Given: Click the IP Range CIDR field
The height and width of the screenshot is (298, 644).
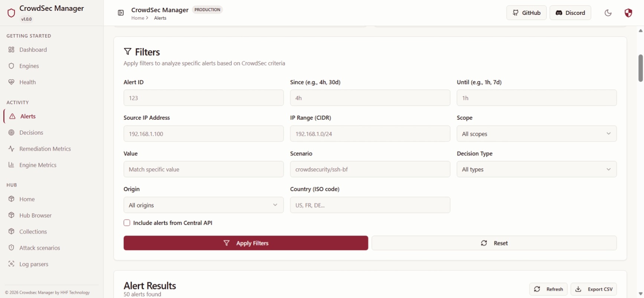Looking at the screenshot, I should [x=370, y=134].
